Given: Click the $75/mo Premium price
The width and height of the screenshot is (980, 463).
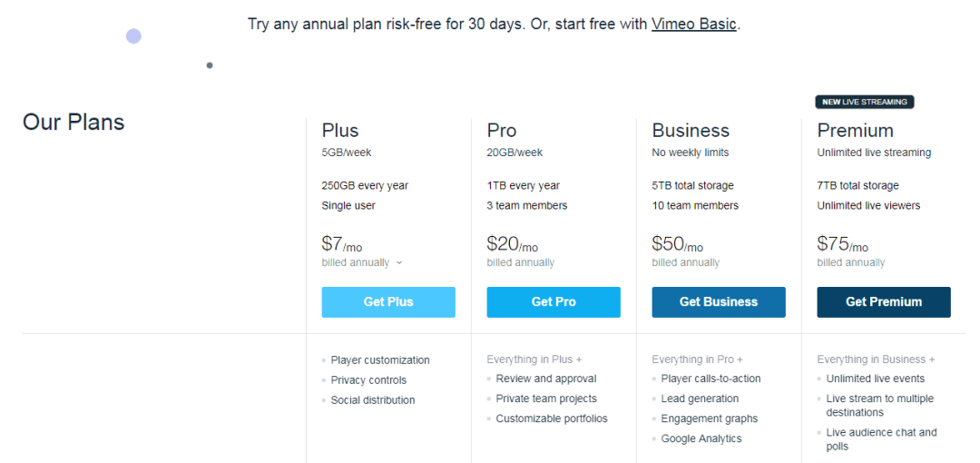Looking at the screenshot, I should click(x=842, y=244).
